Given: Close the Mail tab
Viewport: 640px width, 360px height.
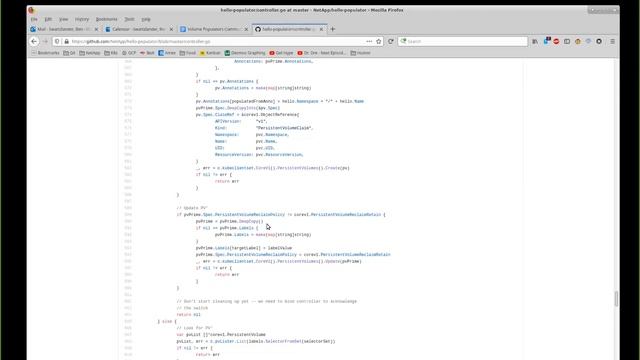Looking at the screenshot, I should (96, 29).
